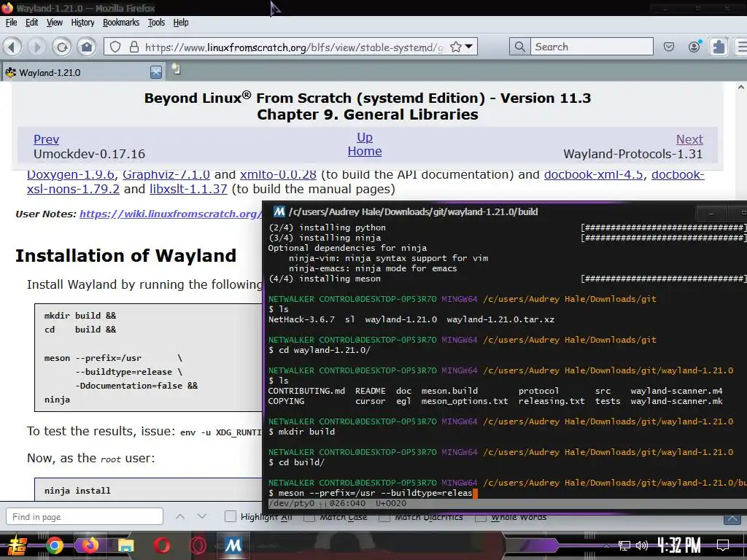The height and width of the screenshot is (560, 747).
Task: Click the address bar URL
Action: 293,47
